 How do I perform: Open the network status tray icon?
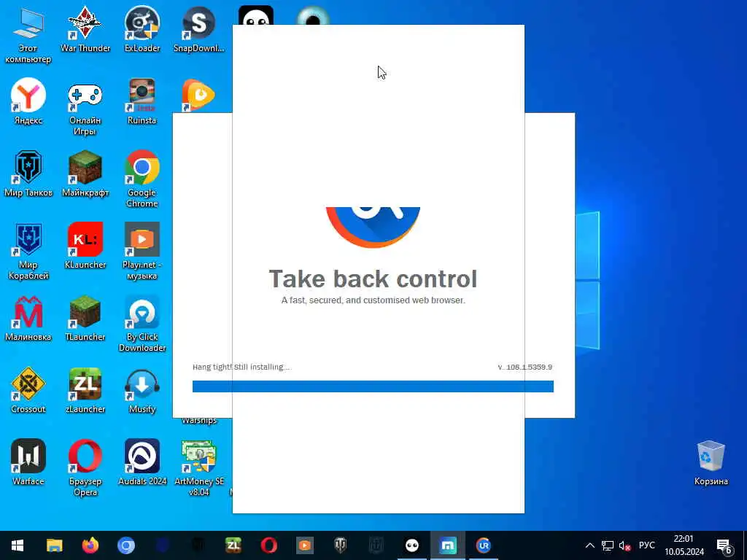point(608,545)
